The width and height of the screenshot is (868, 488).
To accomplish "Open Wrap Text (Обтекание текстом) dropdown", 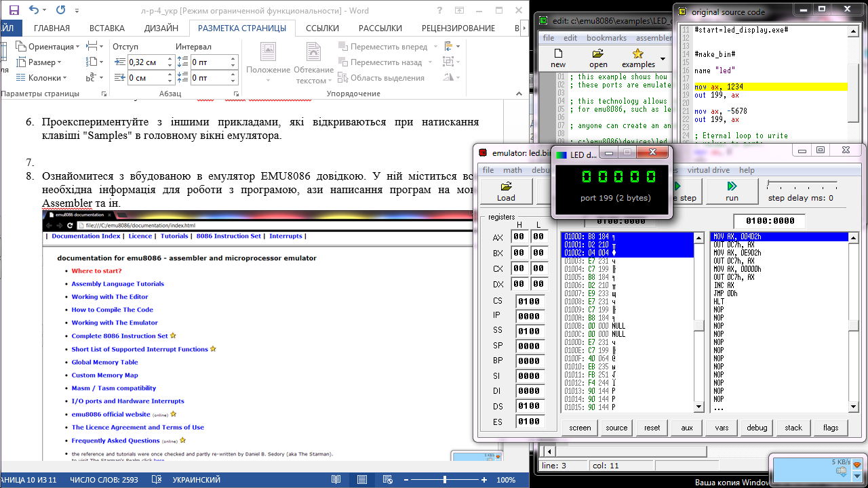I will pos(313,62).
